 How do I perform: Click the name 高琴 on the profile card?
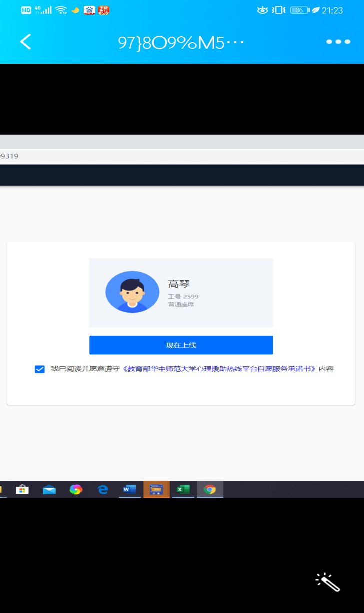[179, 284]
